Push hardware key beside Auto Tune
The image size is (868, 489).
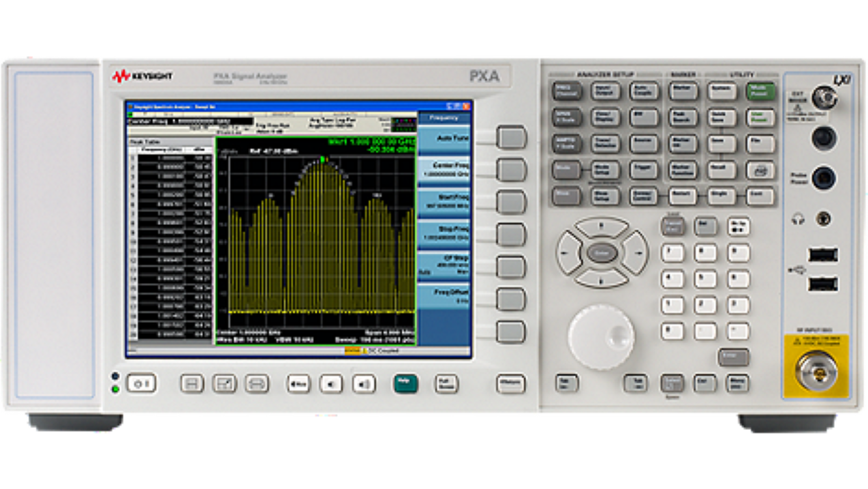click(x=511, y=138)
